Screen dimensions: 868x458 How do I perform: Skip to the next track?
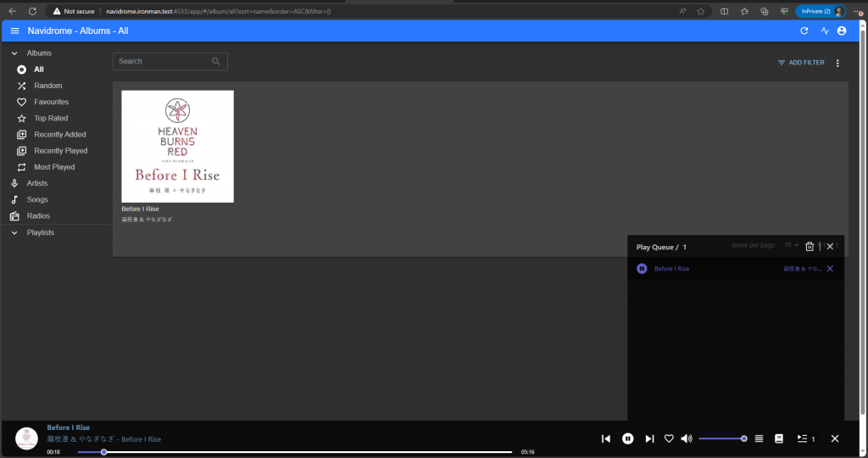[649, 438]
